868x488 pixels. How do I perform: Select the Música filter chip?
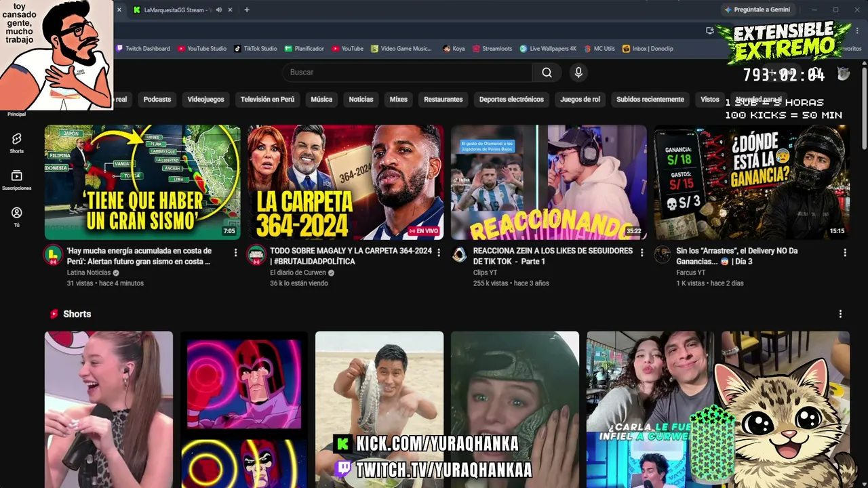321,99
